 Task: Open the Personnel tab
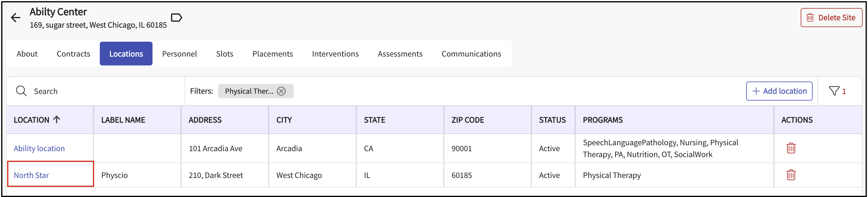pyautogui.click(x=180, y=54)
